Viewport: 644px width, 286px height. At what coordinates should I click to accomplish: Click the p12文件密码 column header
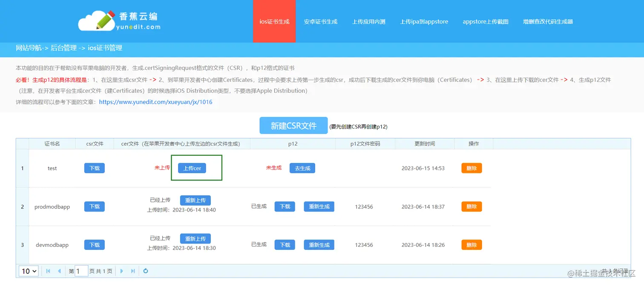coord(365,144)
